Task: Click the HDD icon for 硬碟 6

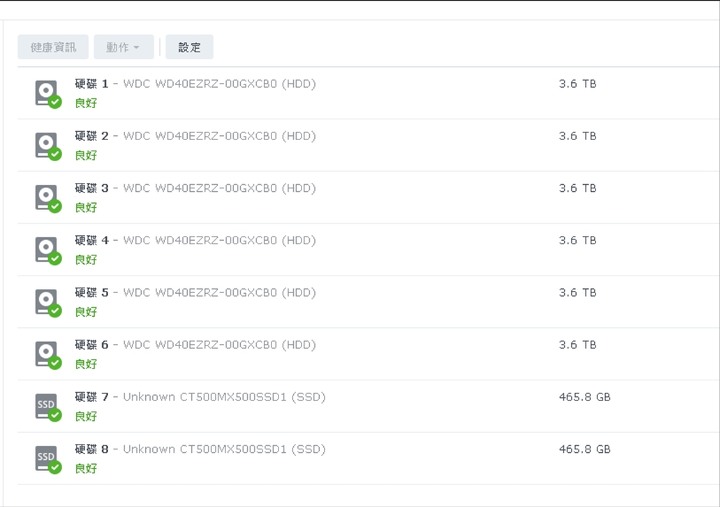Action: point(48,355)
